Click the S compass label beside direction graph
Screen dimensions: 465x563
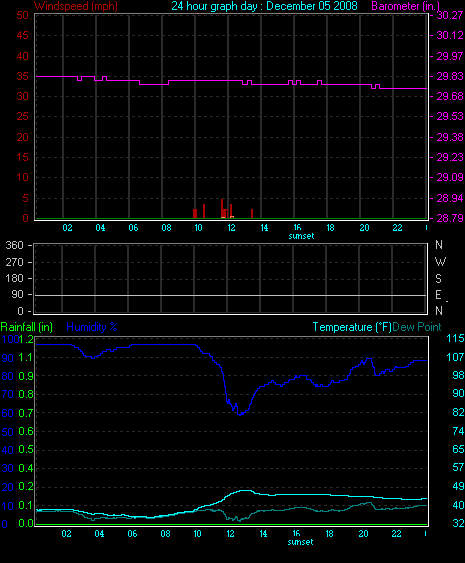click(438, 279)
